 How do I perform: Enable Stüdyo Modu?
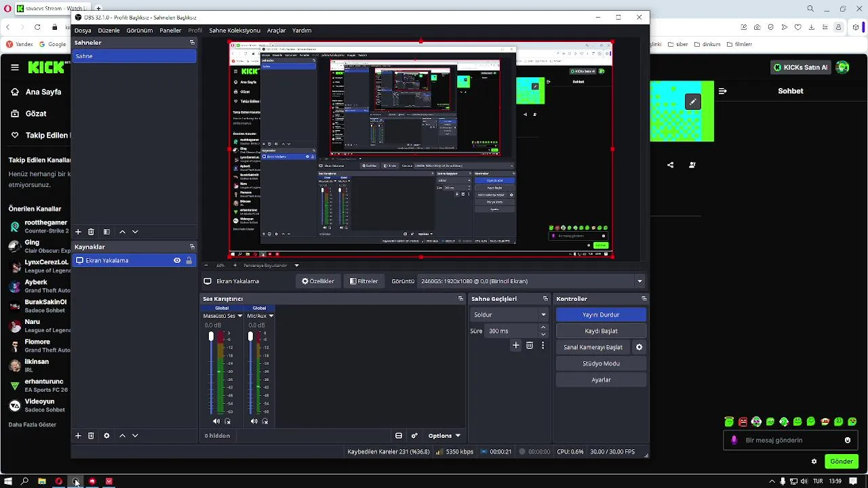pyautogui.click(x=601, y=363)
